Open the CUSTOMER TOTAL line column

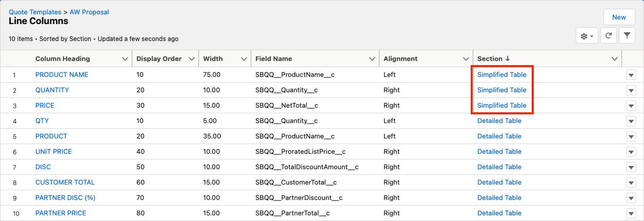(65, 183)
